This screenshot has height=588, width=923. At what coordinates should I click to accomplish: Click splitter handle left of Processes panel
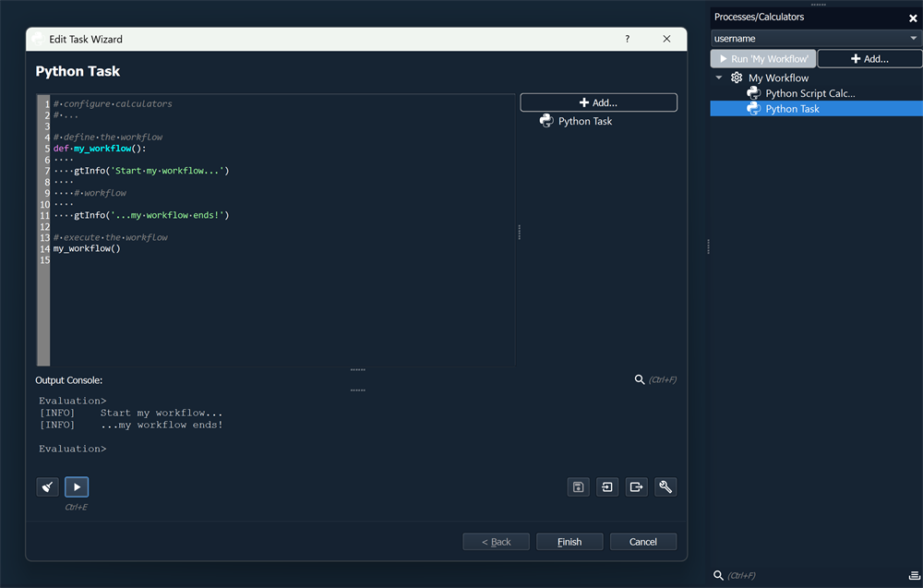(x=708, y=246)
